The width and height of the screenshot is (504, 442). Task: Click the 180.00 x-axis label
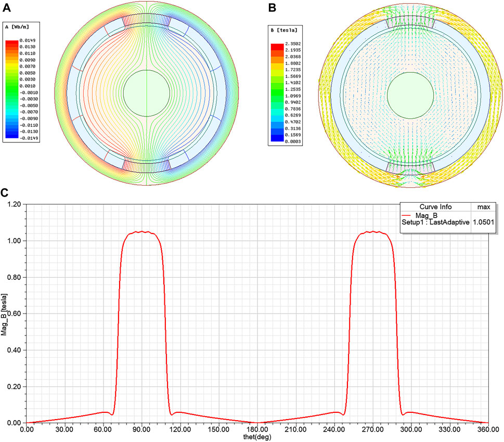point(257,430)
